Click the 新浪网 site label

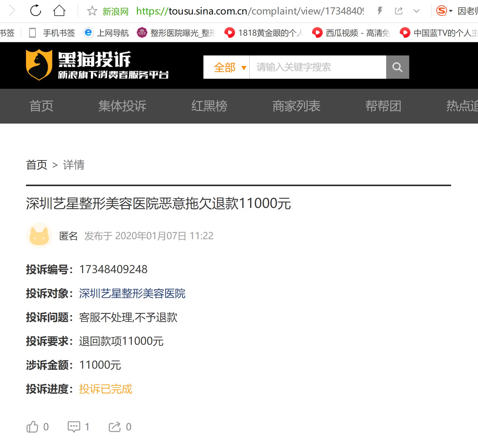coord(116,12)
